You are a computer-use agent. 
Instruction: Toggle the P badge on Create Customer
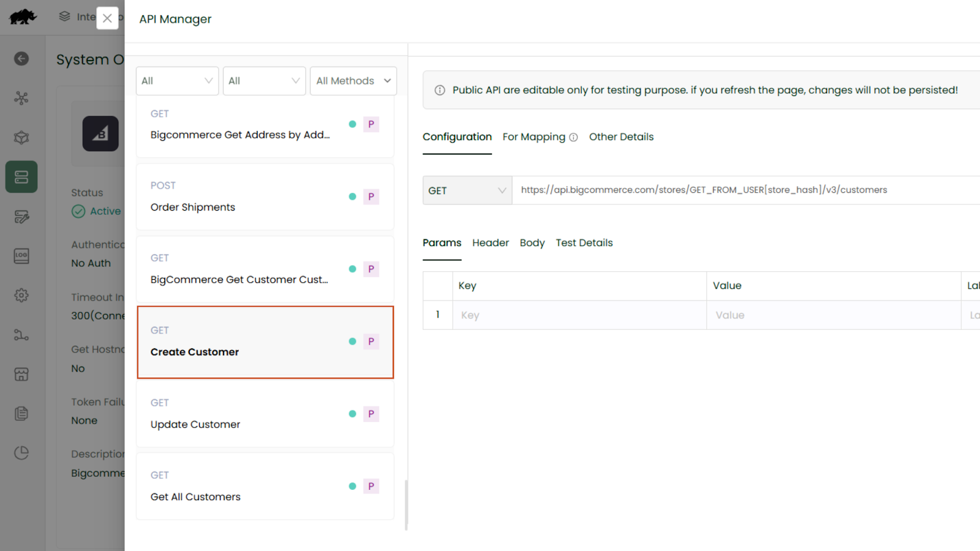click(x=371, y=342)
